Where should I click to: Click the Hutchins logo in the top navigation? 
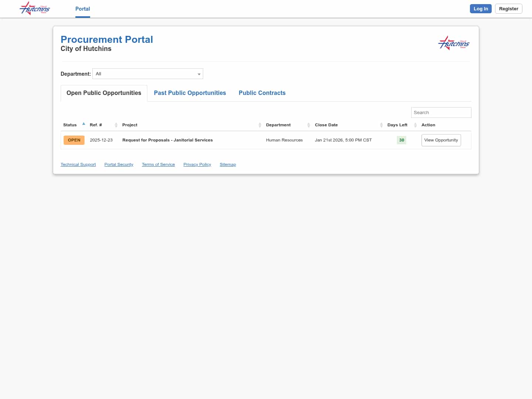coord(34,8)
